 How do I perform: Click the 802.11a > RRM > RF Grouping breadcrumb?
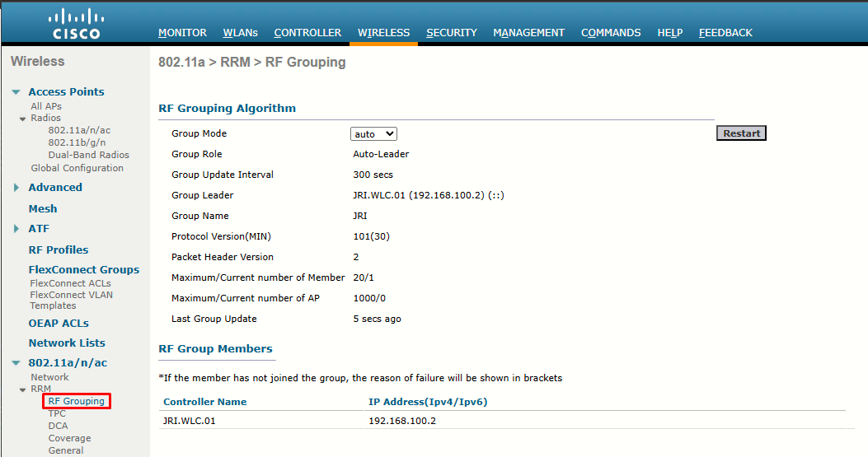click(252, 62)
